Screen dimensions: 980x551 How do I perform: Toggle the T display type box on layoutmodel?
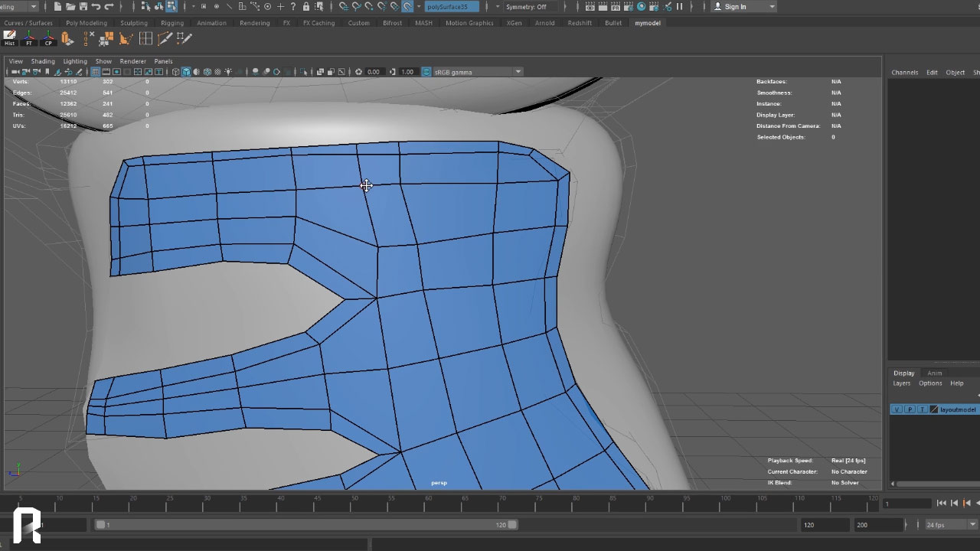tap(922, 409)
